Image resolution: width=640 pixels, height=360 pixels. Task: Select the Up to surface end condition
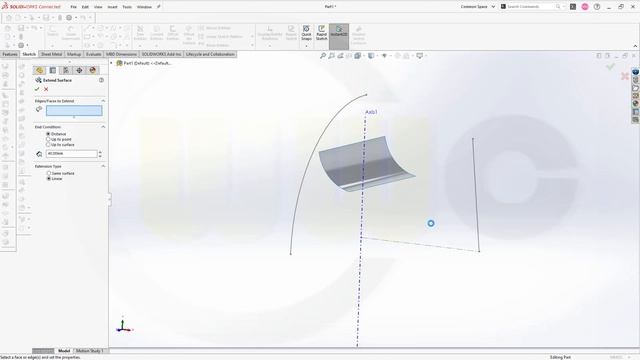(48, 144)
